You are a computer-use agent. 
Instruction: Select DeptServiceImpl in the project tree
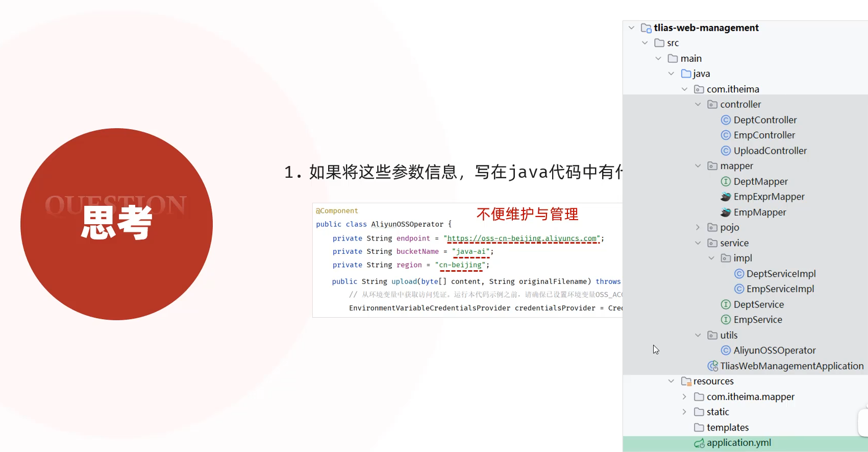[781, 274]
